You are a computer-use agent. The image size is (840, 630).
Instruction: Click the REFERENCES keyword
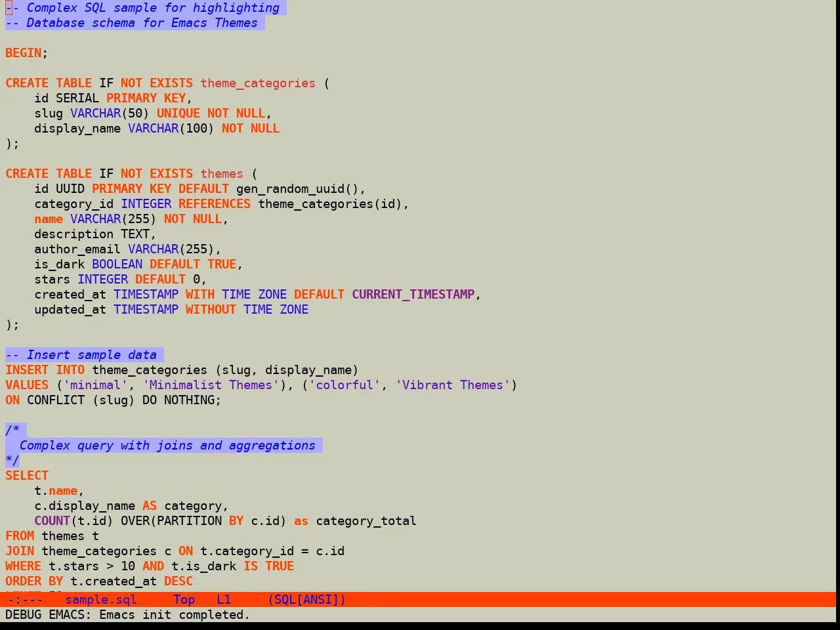click(x=215, y=204)
